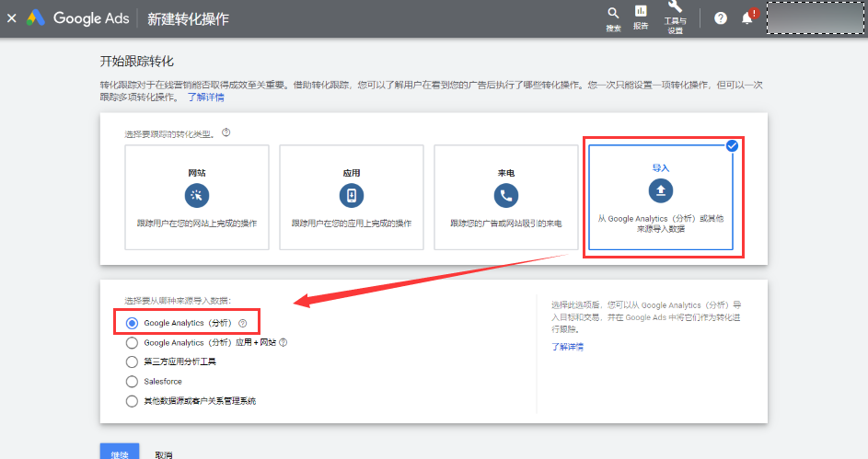This screenshot has height=459, width=868.
Task: Select the 网站 conversion type card
Action: (196, 198)
